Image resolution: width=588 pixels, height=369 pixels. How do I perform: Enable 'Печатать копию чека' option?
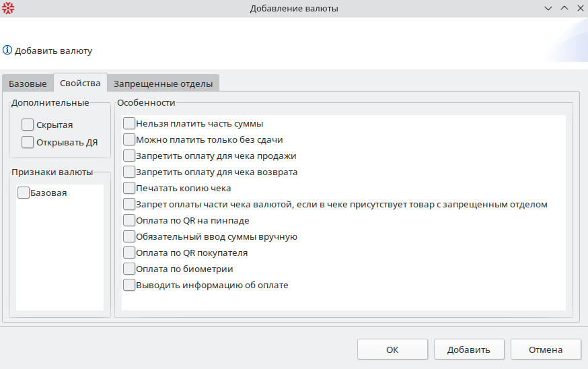(130, 189)
